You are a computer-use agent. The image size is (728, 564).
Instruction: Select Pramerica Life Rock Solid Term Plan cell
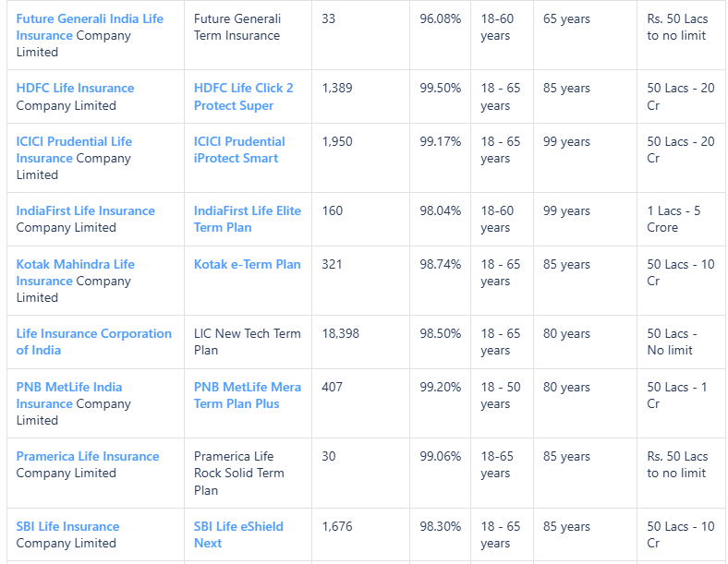(x=239, y=474)
